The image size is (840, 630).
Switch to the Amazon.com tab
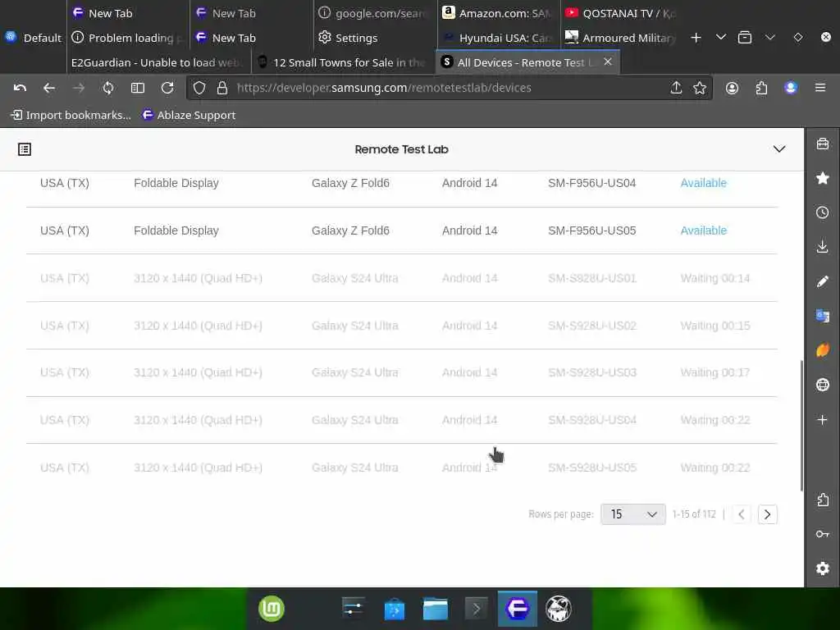[498, 13]
